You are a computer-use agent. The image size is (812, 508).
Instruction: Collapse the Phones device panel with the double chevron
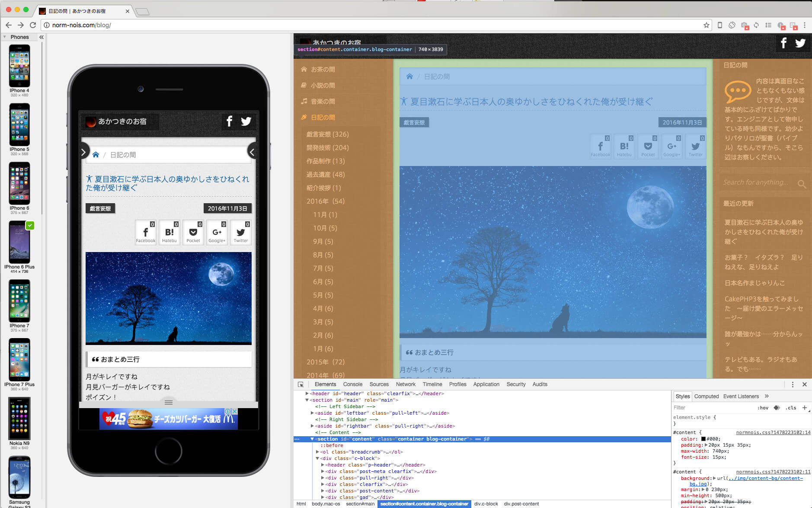click(x=42, y=37)
